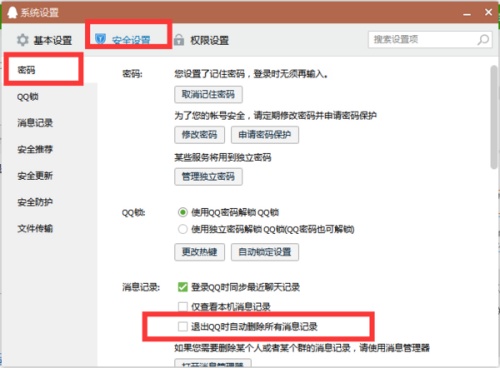Select 密码 in the left sidebar
This screenshot has height=368, width=500.
(x=26, y=70)
